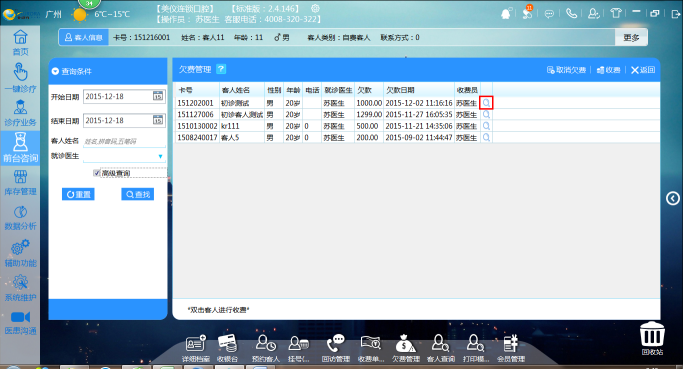Image resolution: width=683 pixels, height=369 pixels.
Task: Expand the right-side collapse arrow panel
Action: pyautogui.click(x=673, y=198)
